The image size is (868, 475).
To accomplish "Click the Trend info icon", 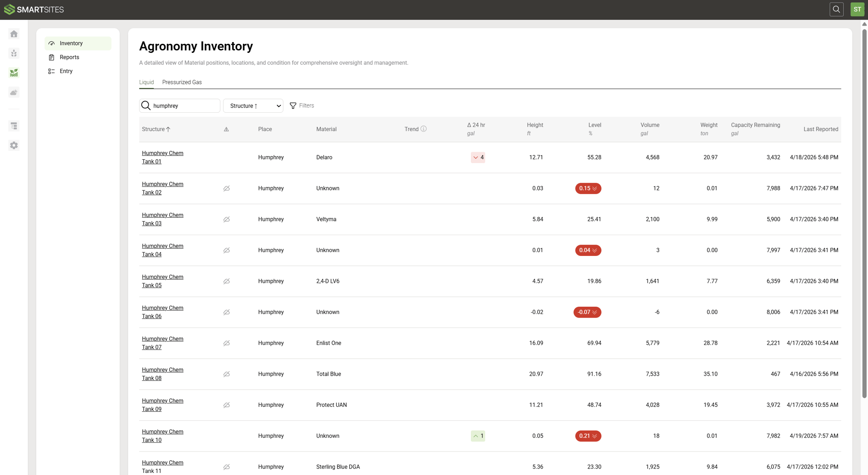I will 424,129.
